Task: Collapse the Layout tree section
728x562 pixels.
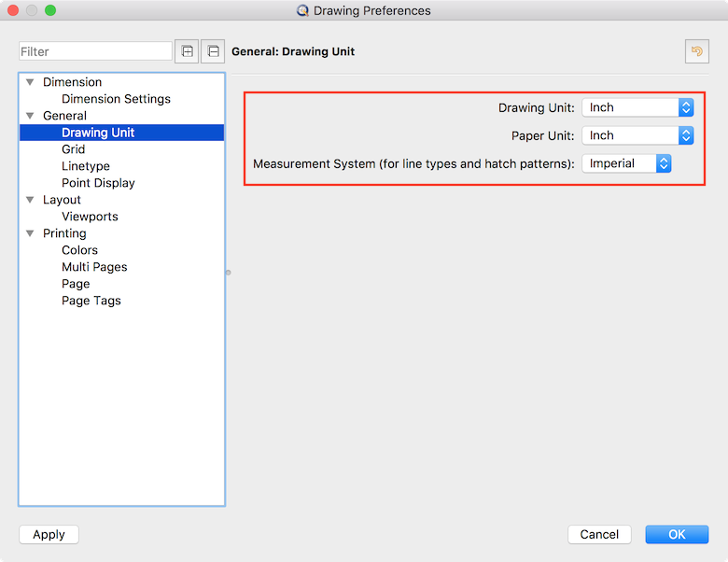Action: 30,200
